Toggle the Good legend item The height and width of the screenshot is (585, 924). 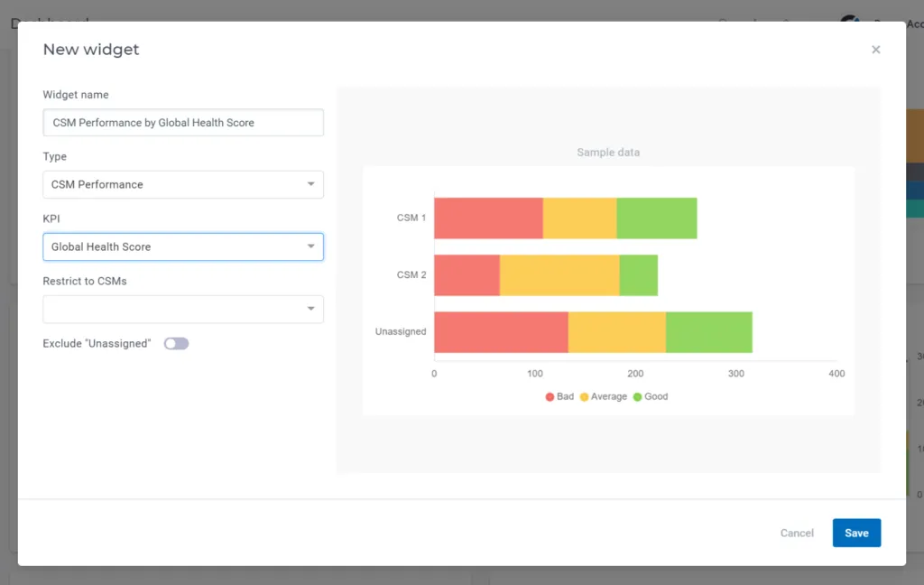coord(651,397)
